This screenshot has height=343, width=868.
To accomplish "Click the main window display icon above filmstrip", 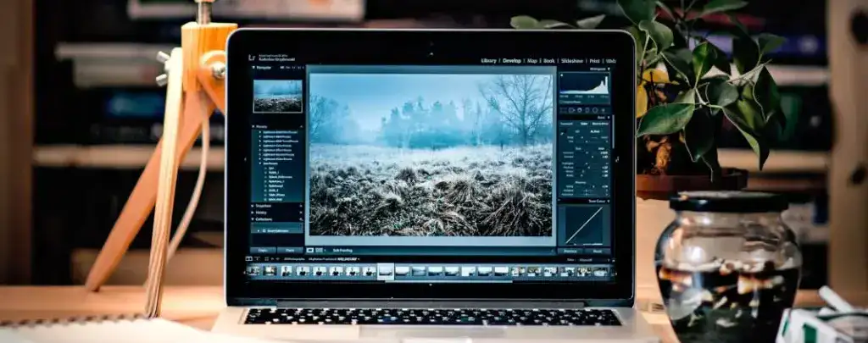I will [249, 259].
